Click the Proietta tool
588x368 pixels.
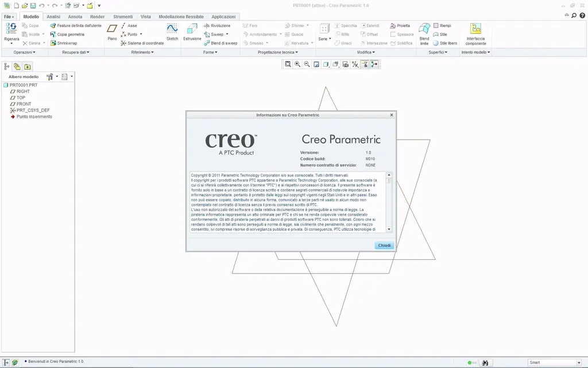(x=400, y=25)
